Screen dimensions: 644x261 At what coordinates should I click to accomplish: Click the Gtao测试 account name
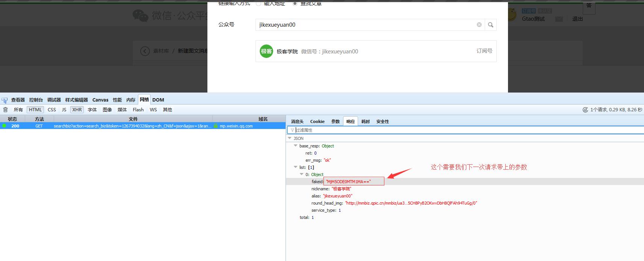[x=533, y=19]
